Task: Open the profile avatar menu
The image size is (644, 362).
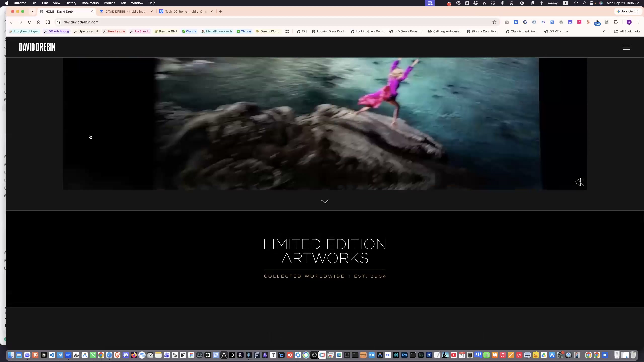Action: click(629, 22)
